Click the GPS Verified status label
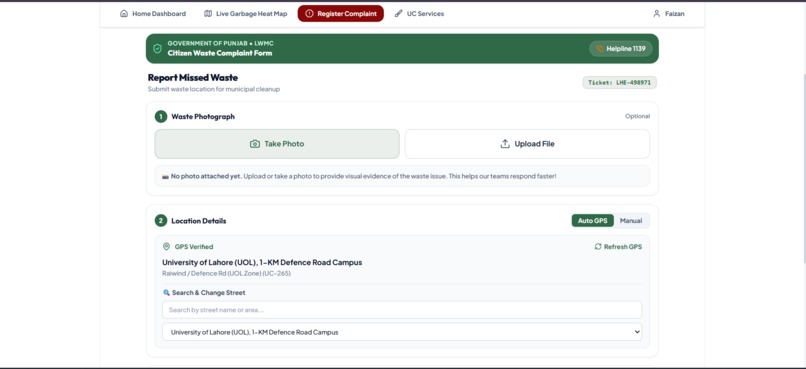The image size is (806, 369). [x=194, y=247]
